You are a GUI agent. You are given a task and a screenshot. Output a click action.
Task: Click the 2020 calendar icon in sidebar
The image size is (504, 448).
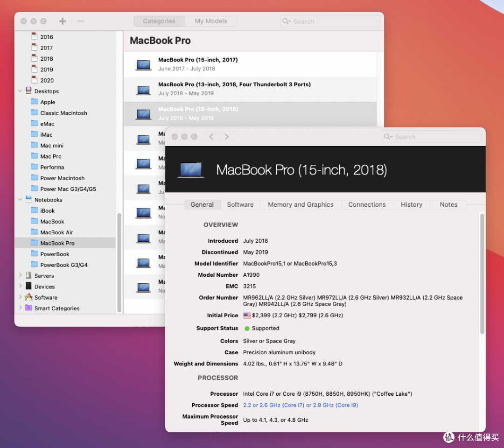click(x=34, y=80)
